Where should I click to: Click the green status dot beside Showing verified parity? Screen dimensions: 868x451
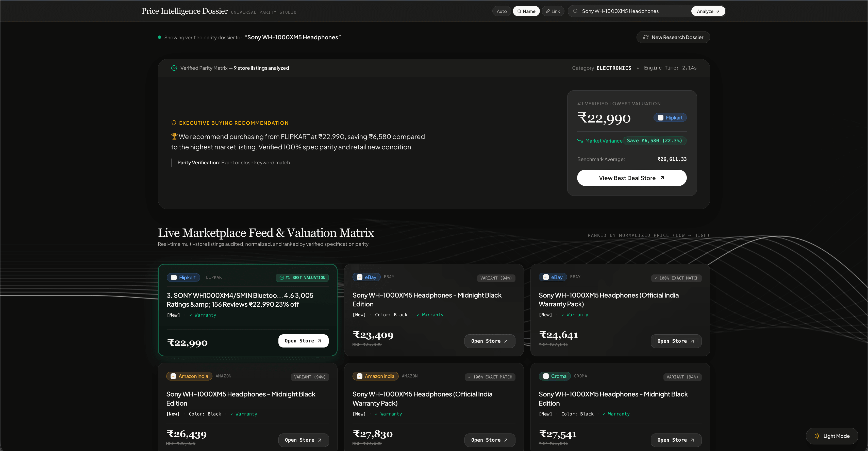pyautogui.click(x=159, y=37)
